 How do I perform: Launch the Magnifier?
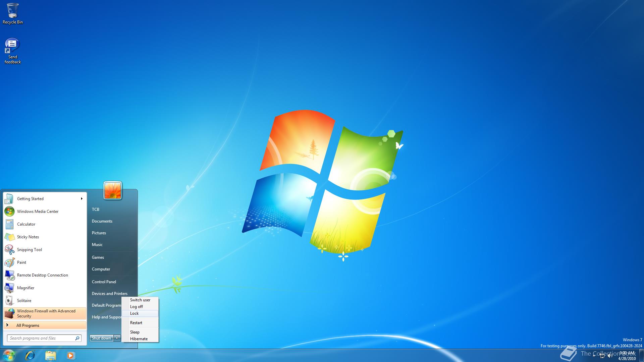click(x=45, y=288)
